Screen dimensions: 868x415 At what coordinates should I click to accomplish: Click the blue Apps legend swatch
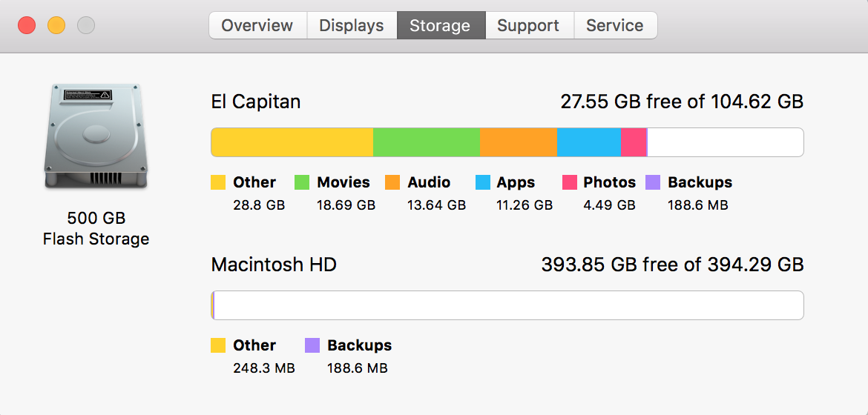click(483, 182)
